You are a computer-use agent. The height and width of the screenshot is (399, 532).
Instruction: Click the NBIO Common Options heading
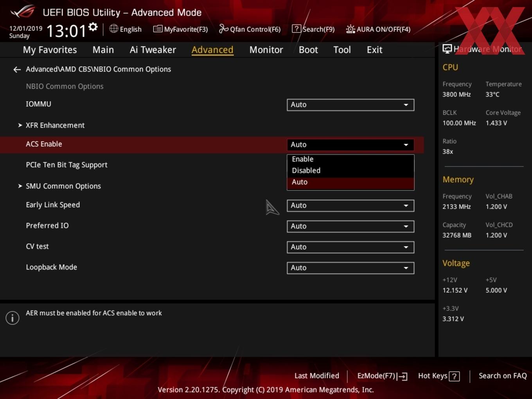coord(65,86)
